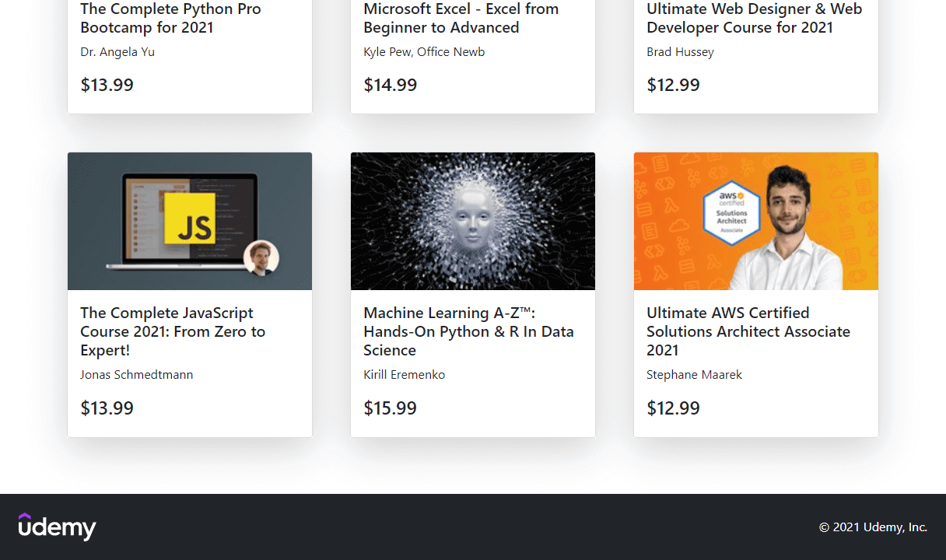Click the $13.99 price of JavaScript course
Image resolution: width=946 pixels, height=560 pixels.
[107, 408]
